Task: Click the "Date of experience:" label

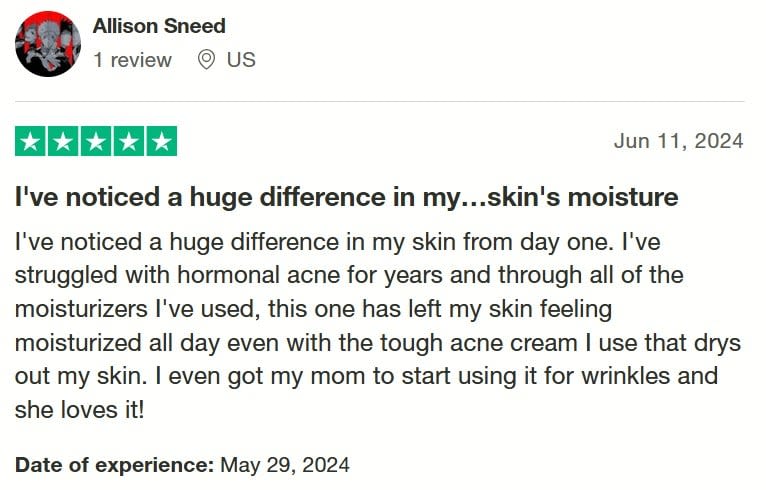Action: [x=114, y=465]
